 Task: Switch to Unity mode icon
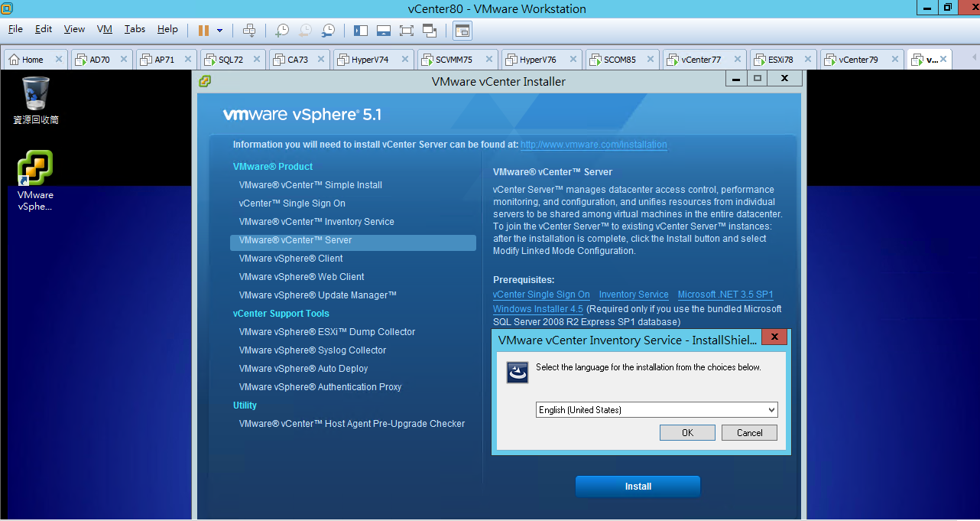tap(430, 31)
